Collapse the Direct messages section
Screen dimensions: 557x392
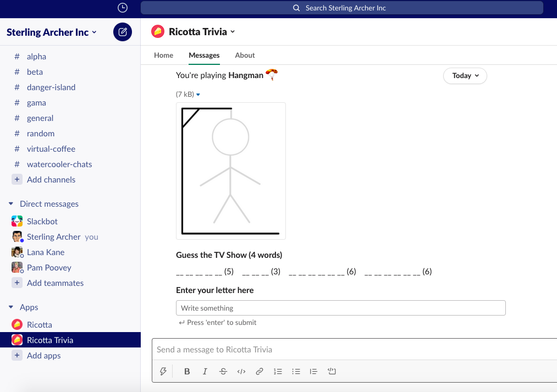[11, 204]
